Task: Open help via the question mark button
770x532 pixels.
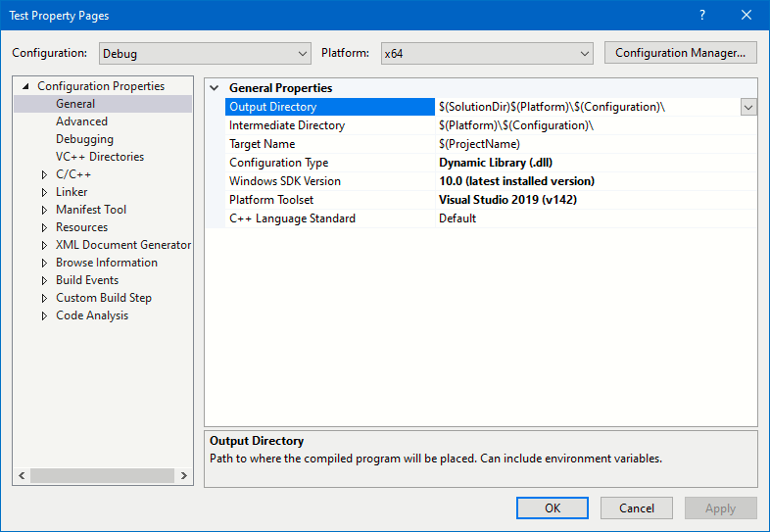Action: click(702, 16)
